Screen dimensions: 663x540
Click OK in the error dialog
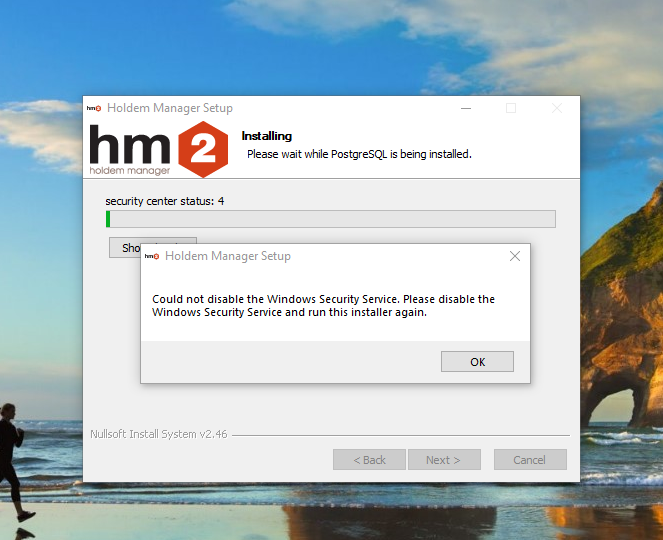pyautogui.click(x=477, y=362)
